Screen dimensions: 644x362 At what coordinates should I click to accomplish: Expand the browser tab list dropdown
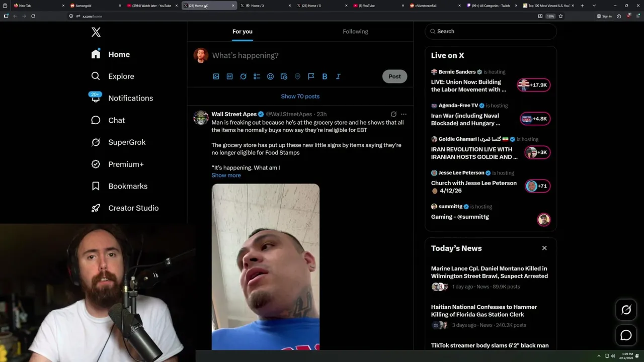click(x=594, y=6)
